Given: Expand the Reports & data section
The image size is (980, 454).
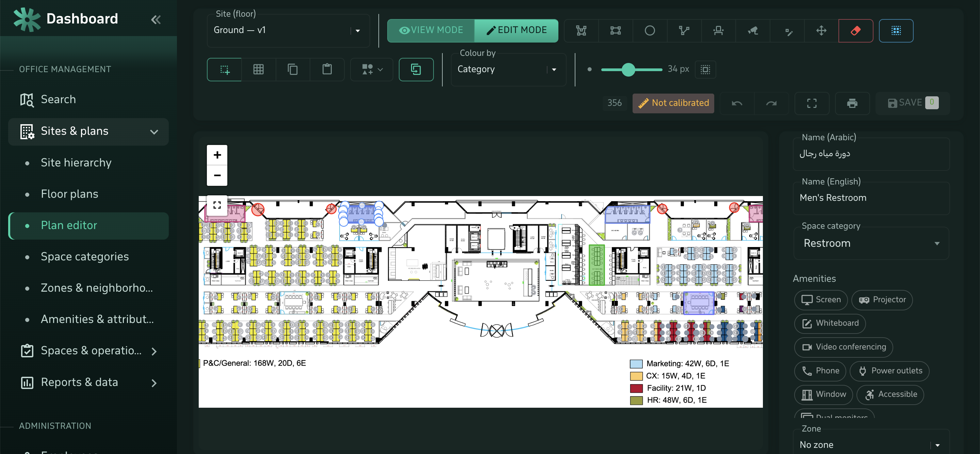Looking at the screenshot, I should (x=88, y=383).
